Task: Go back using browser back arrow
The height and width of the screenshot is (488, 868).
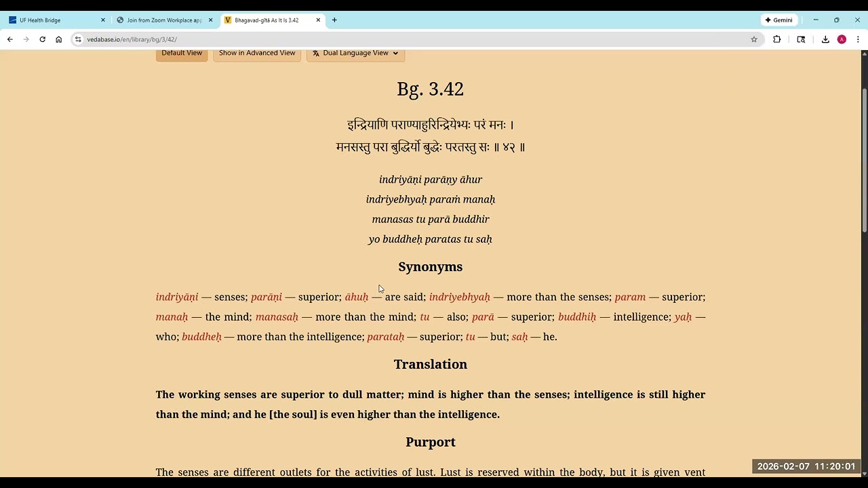Action: pyautogui.click(x=9, y=39)
